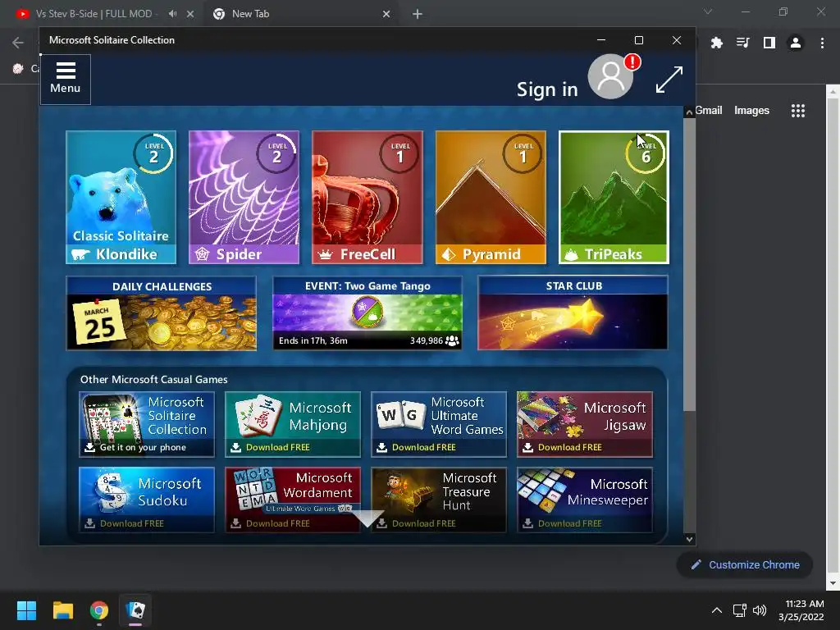Open the clock and date 11:23 AM
The image size is (840, 630).
(x=802, y=610)
